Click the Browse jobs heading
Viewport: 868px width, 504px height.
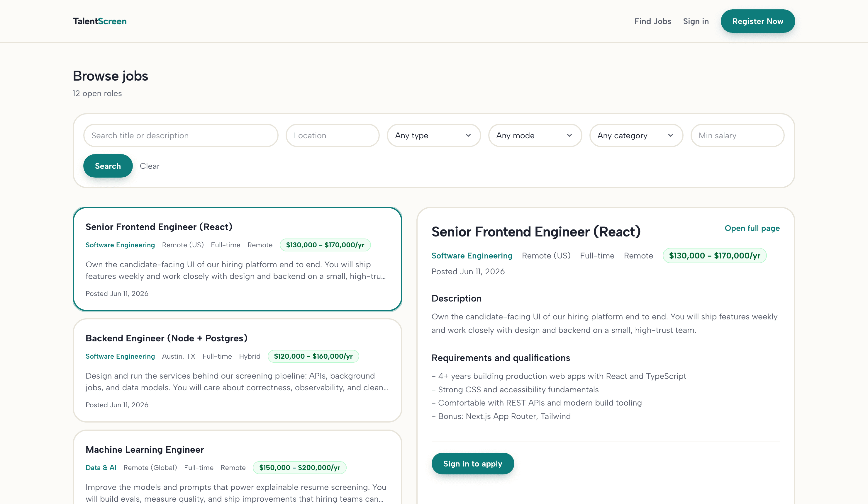[110, 76]
